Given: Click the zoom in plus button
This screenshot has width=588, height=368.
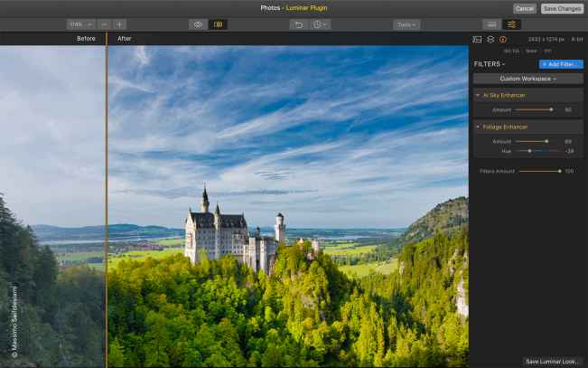Looking at the screenshot, I should 120,24.
